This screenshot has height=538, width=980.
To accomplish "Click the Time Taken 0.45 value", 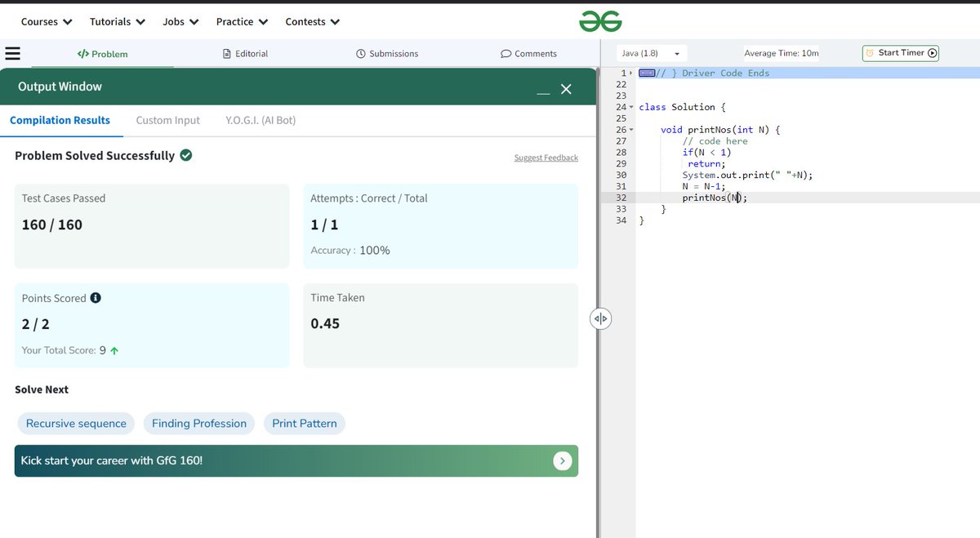I will pos(325,323).
